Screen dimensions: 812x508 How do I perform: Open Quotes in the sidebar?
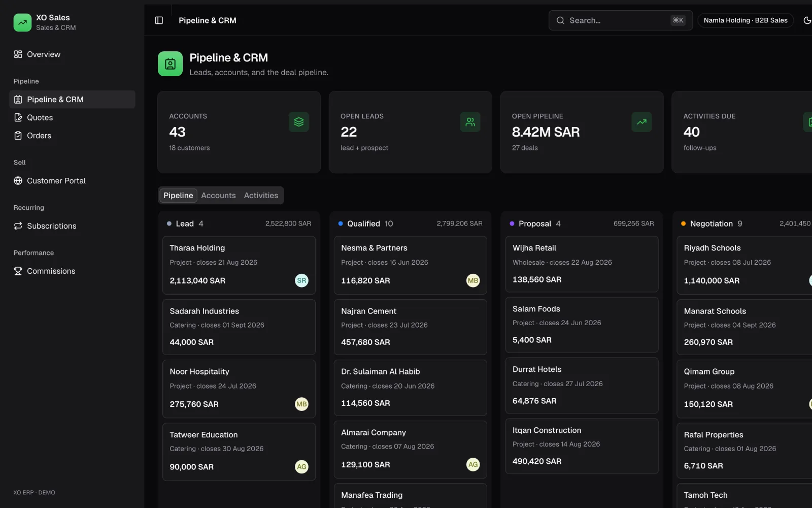[x=72, y=117]
